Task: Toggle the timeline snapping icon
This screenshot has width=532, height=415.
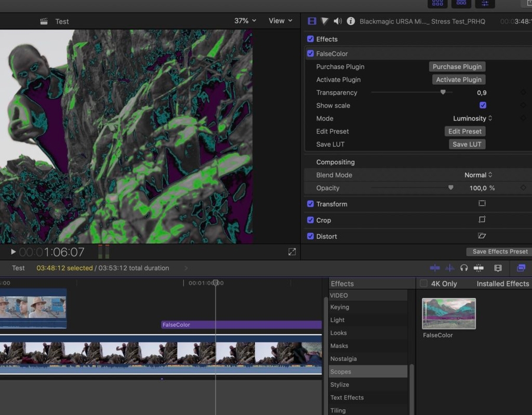Action: 479,268
